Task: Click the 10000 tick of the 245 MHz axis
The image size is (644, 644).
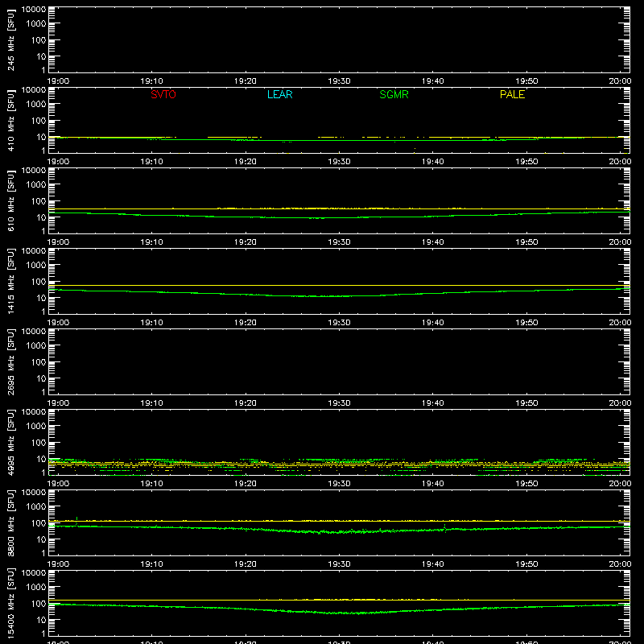Action: click(34, 9)
